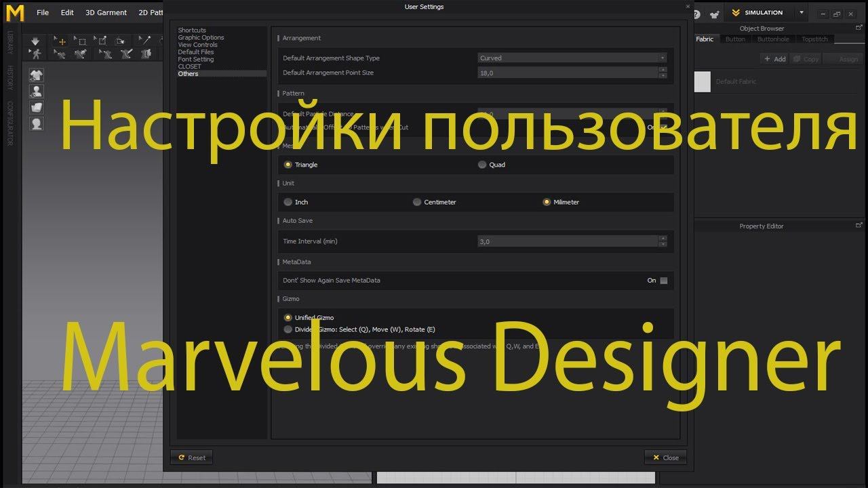The image size is (868, 488).
Task: Open the avatar display icon in 3D view
Action: 37,91
